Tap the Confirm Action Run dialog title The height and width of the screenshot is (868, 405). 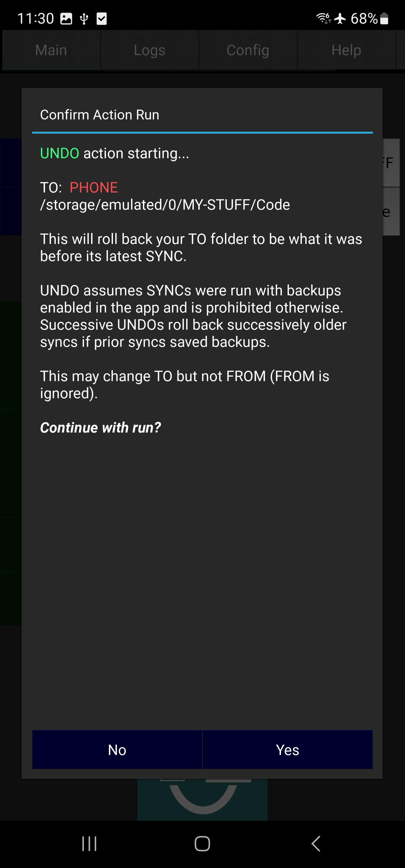coord(100,115)
